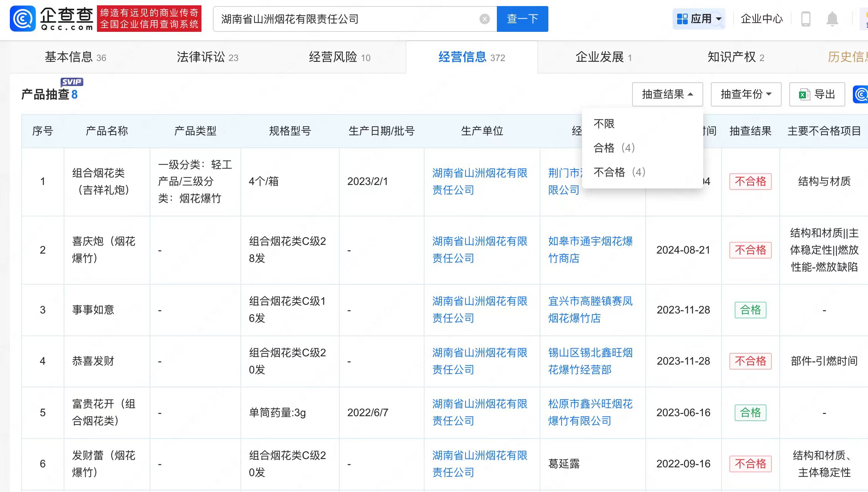Click 不合格 tag for 喜庆炮 row

point(750,250)
